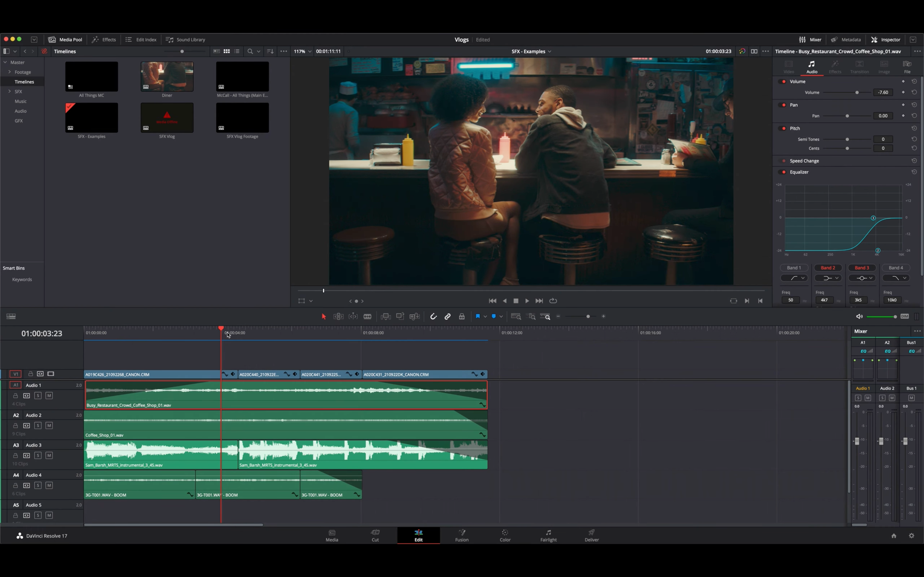Switch to the Fairlight page
This screenshot has height=577, width=924.
(548, 535)
